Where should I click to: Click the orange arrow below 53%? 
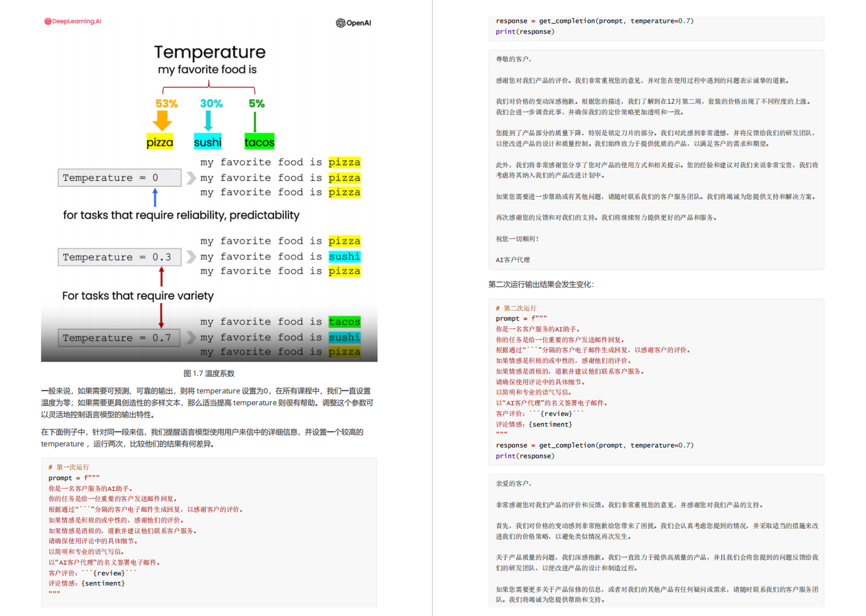162,120
